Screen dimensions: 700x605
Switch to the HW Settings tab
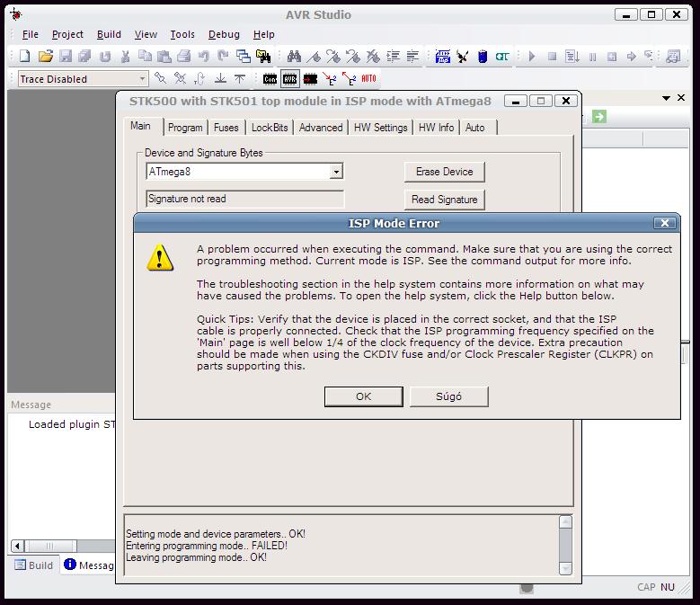click(x=381, y=128)
